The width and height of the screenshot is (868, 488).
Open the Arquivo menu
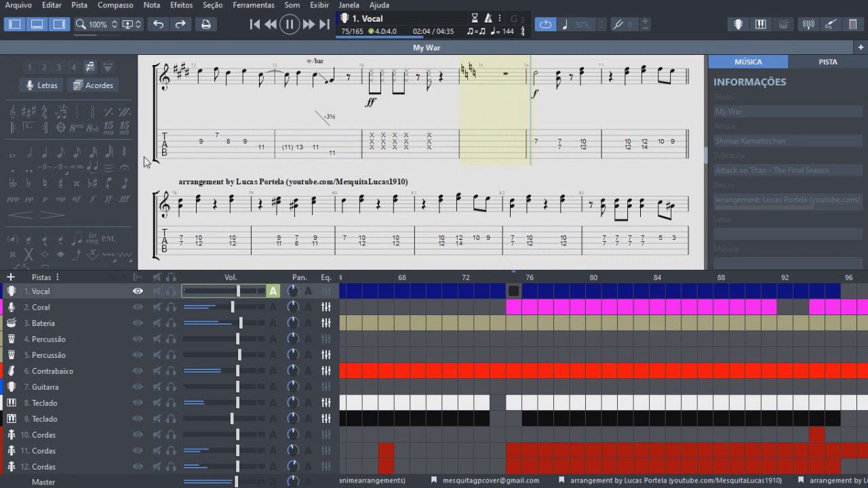click(18, 5)
